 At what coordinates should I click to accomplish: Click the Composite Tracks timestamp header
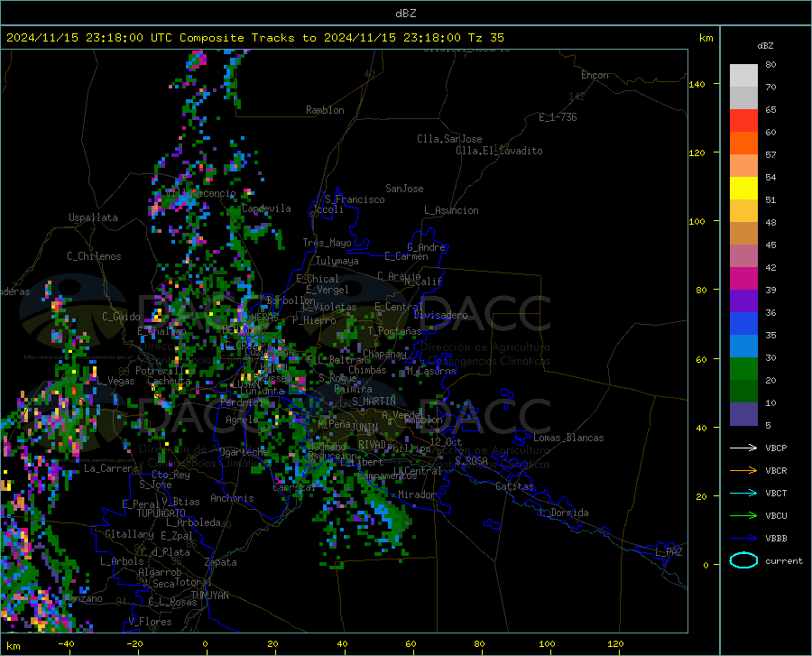254,38
